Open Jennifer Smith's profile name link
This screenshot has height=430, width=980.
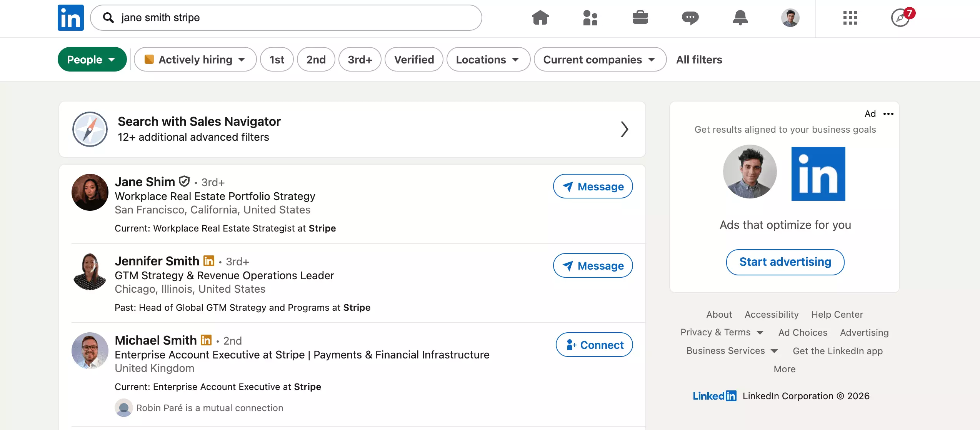pyautogui.click(x=157, y=261)
